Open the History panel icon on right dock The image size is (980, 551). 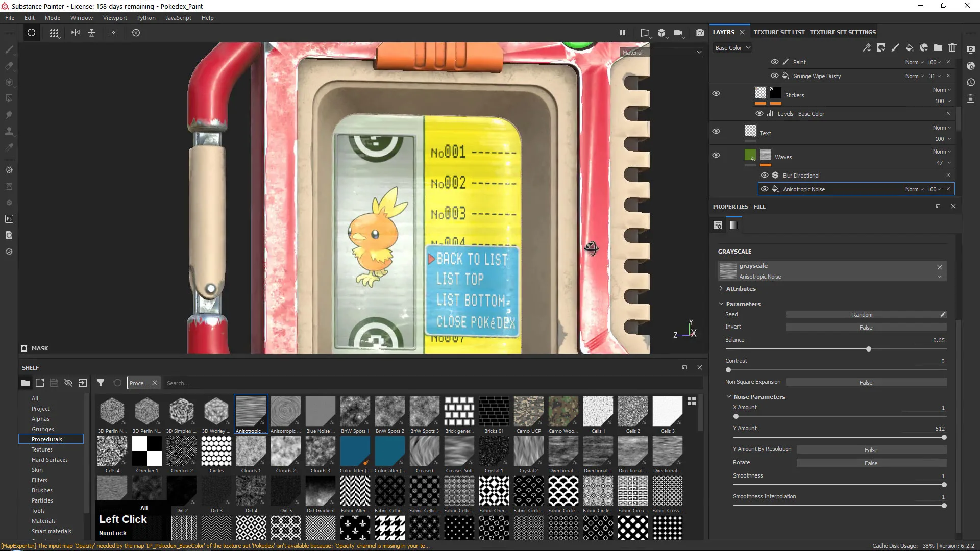(971, 82)
